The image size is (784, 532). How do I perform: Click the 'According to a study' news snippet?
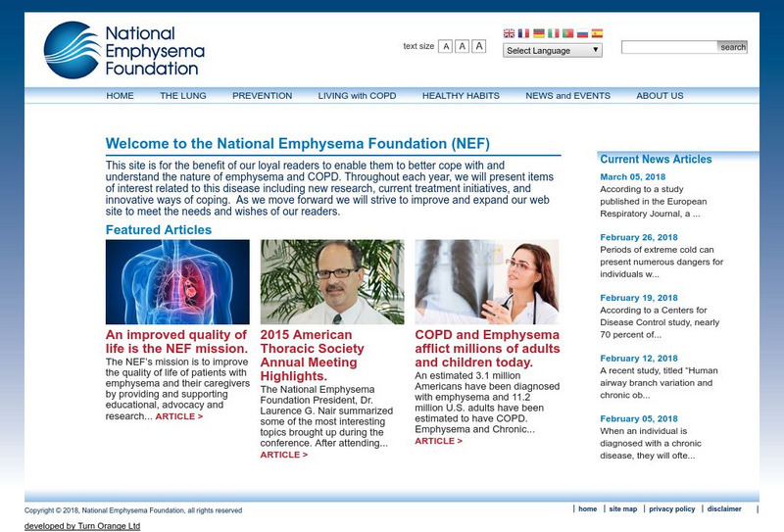point(654,202)
